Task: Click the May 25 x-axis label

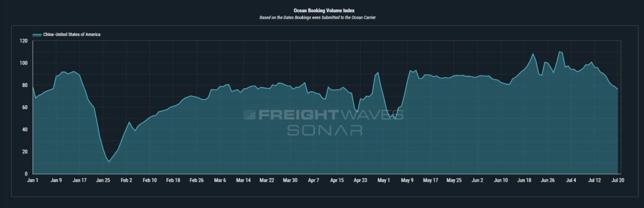Action: pos(454,181)
